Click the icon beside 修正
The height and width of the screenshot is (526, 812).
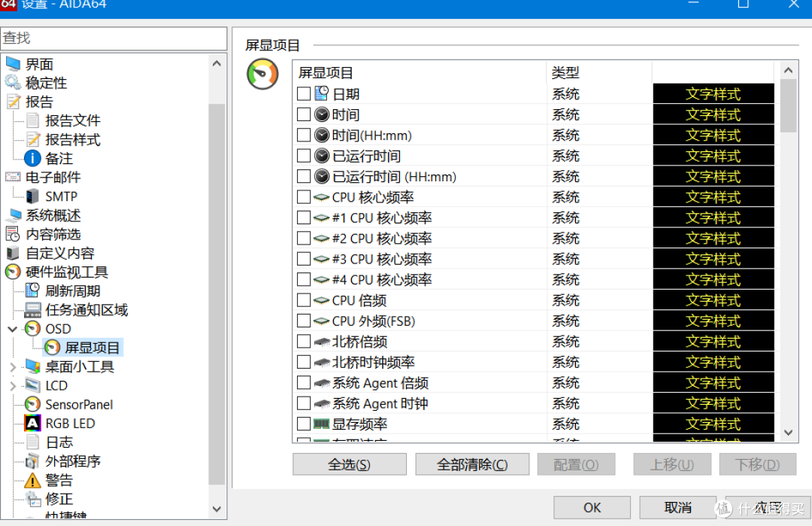coord(32,499)
